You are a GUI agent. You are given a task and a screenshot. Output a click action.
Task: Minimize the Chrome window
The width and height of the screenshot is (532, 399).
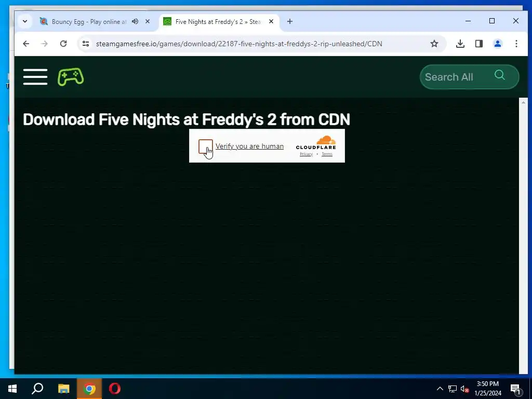(468, 21)
